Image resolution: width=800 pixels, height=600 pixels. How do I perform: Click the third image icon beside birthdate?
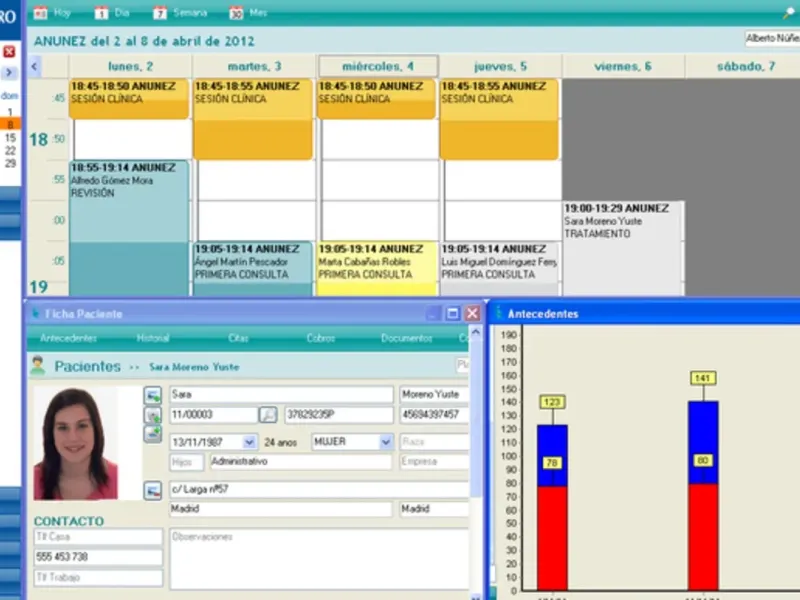(x=153, y=434)
